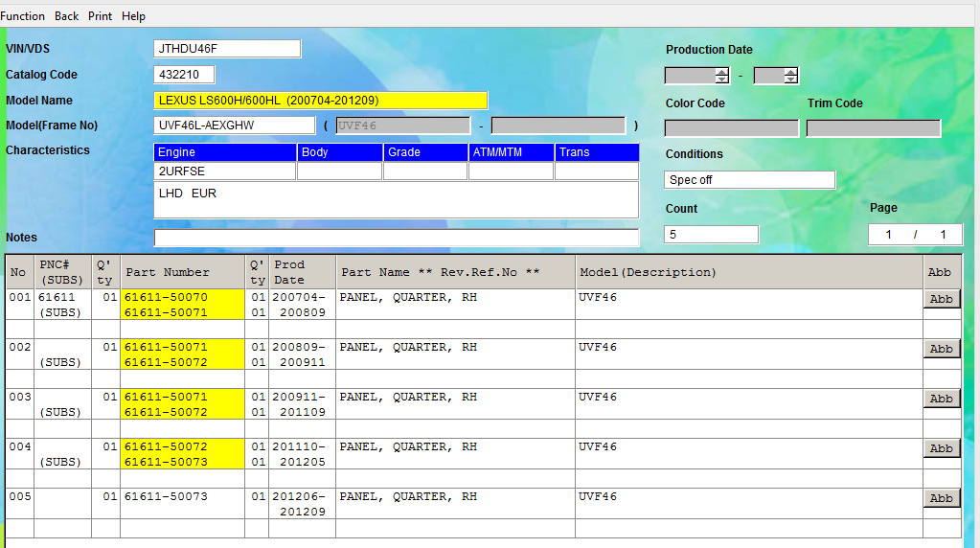980x548 pixels.
Task: Click the Abb button for row 004
Action: (942, 448)
